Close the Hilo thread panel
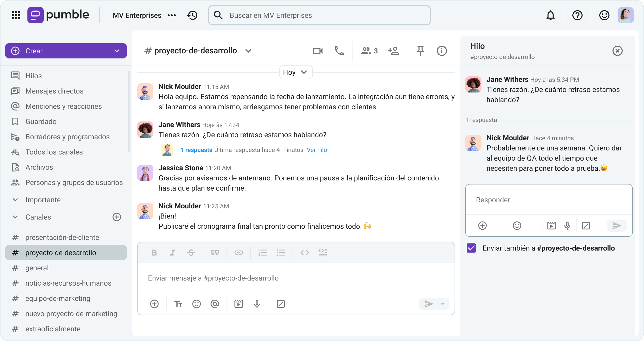The image size is (644, 341). coord(617,51)
